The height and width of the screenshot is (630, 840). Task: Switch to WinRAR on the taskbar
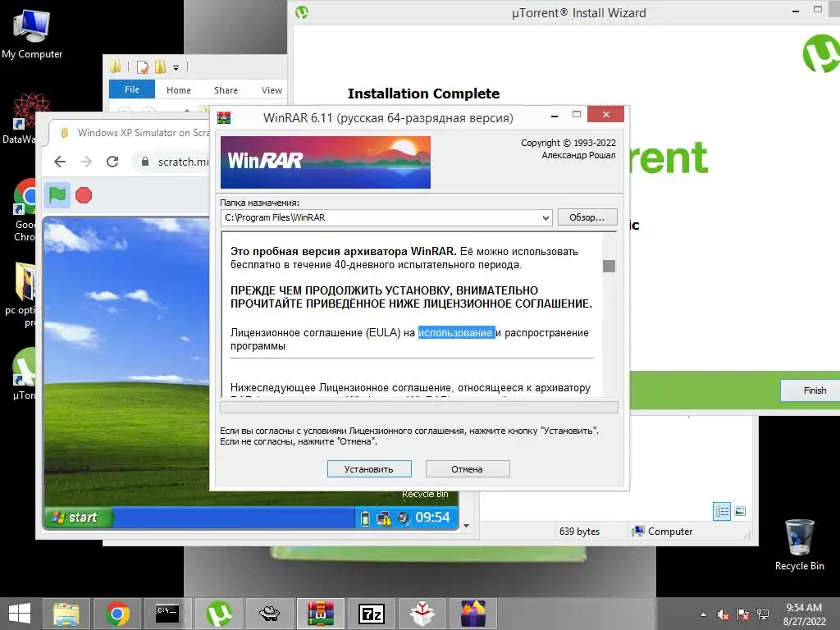point(321,614)
